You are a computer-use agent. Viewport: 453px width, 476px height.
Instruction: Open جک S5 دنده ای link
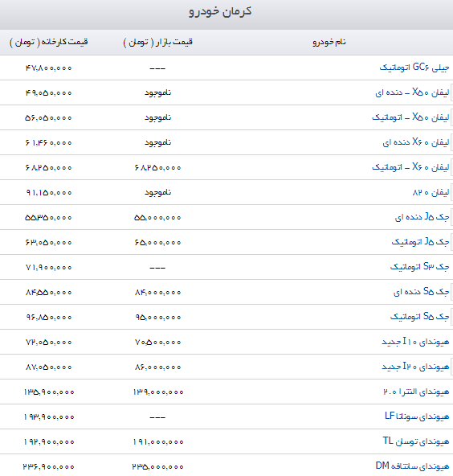(421, 292)
